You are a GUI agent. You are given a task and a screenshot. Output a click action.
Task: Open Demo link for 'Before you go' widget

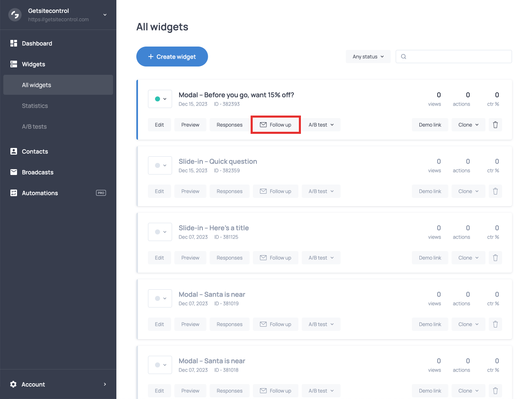(430, 125)
